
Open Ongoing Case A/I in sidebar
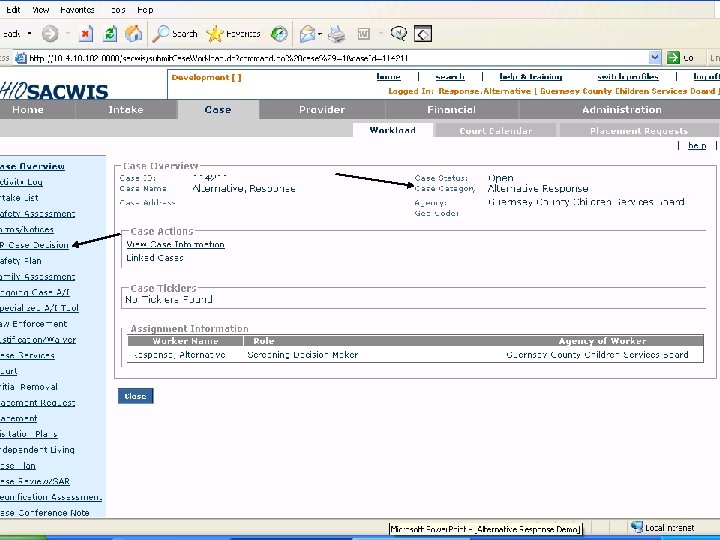click(35, 292)
